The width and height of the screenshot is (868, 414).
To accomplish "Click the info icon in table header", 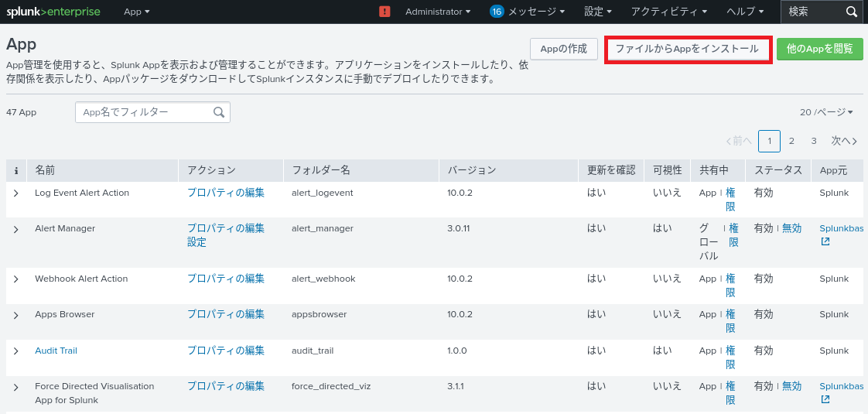I will pyautogui.click(x=16, y=170).
